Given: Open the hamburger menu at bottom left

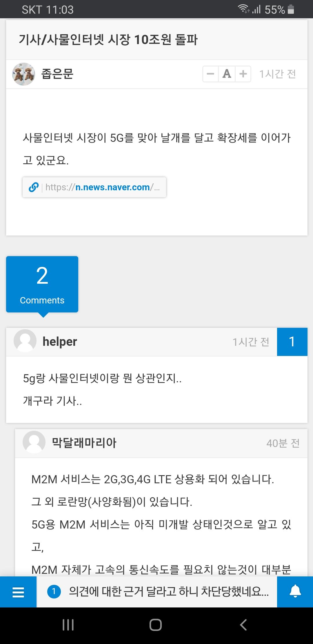Looking at the screenshot, I should pyautogui.click(x=18, y=592).
